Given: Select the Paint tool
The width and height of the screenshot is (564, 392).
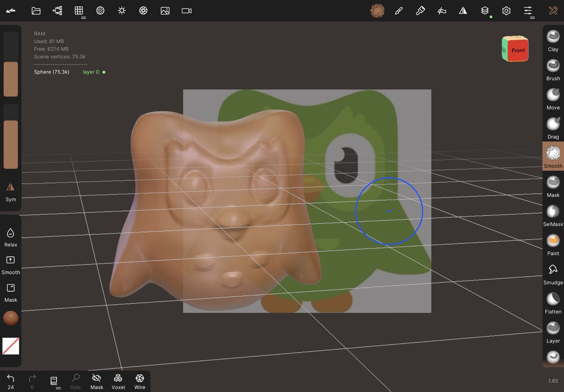Looking at the screenshot, I should tap(553, 245).
